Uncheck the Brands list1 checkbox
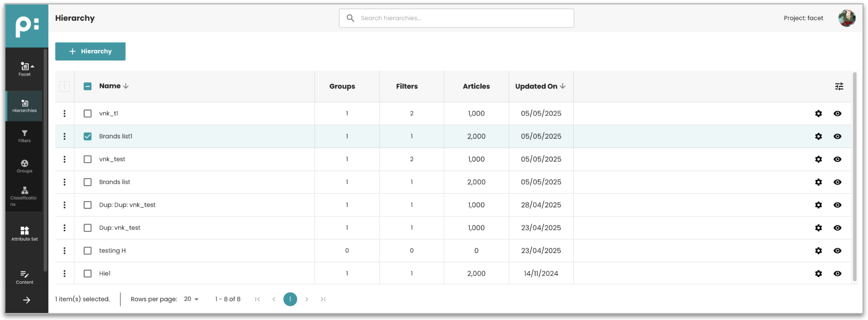The image size is (868, 320). 87,136
